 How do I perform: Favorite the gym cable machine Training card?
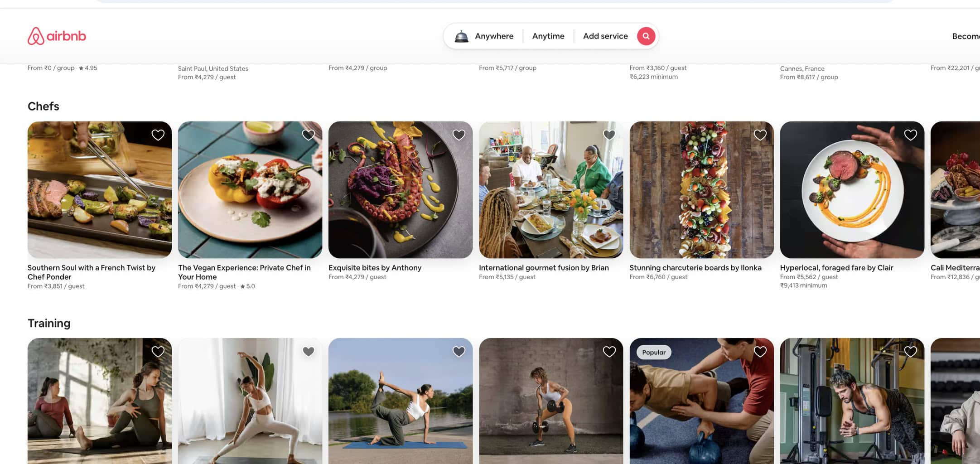click(910, 352)
